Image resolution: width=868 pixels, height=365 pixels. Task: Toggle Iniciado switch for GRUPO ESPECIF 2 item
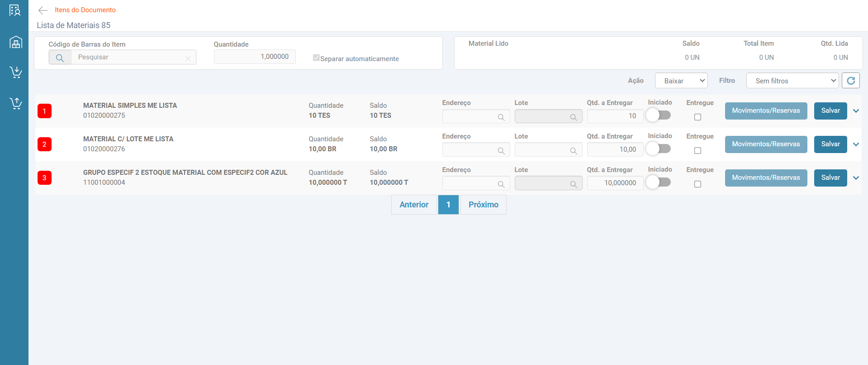coord(658,182)
